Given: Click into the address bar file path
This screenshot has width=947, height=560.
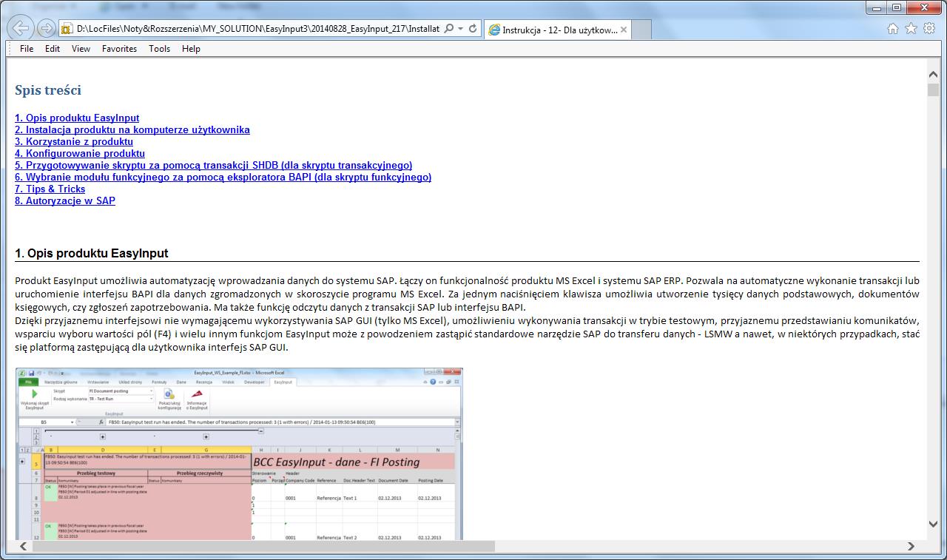Looking at the screenshot, I should click(x=257, y=29).
